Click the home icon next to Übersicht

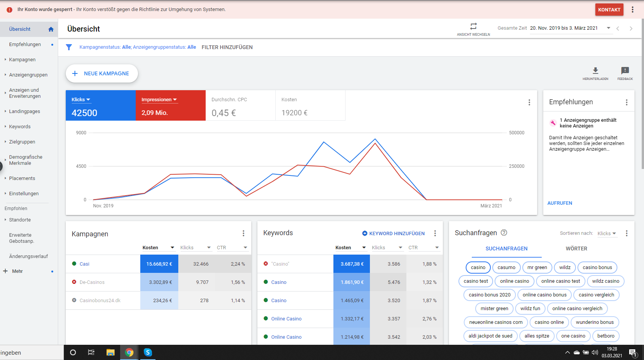(x=51, y=29)
